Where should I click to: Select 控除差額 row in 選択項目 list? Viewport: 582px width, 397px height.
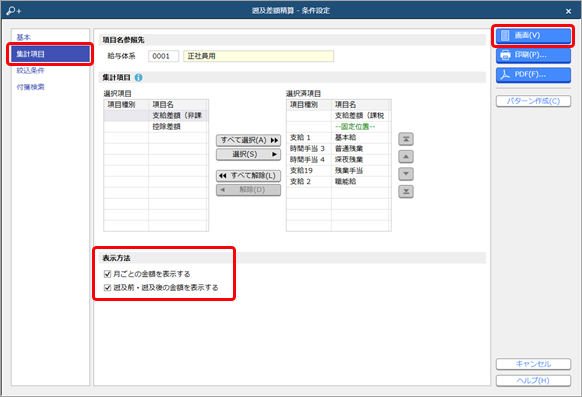(x=156, y=127)
